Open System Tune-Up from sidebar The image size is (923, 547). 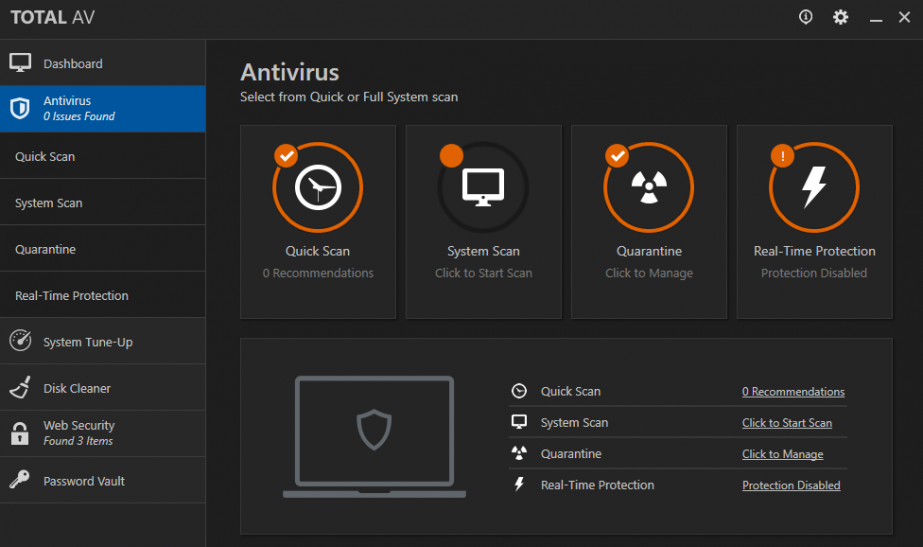pyautogui.click(x=87, y=342)
